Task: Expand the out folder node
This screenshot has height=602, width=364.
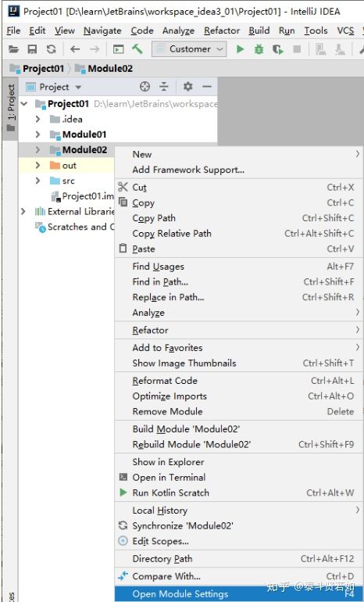Action: [37, 166]
